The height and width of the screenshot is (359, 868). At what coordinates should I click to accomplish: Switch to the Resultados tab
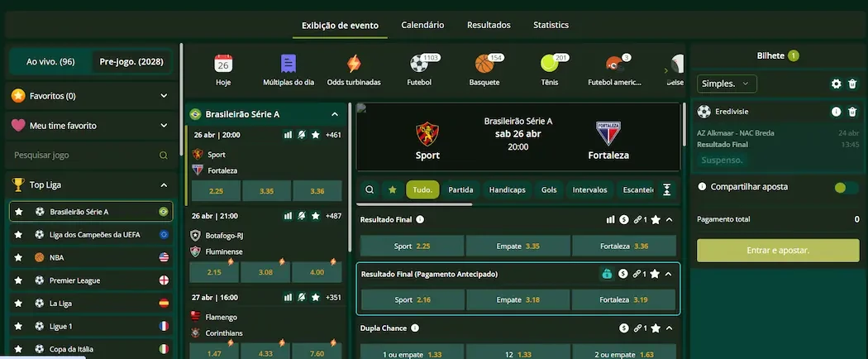pos(489,25)
